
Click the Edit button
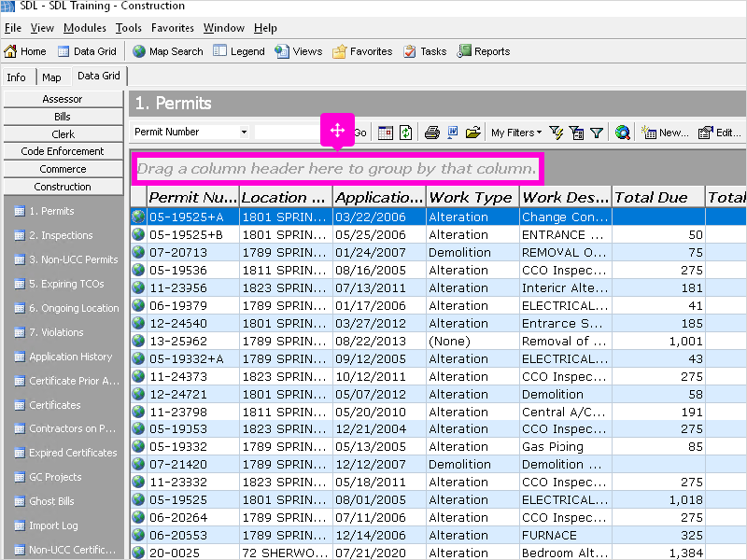click(720, 133)
